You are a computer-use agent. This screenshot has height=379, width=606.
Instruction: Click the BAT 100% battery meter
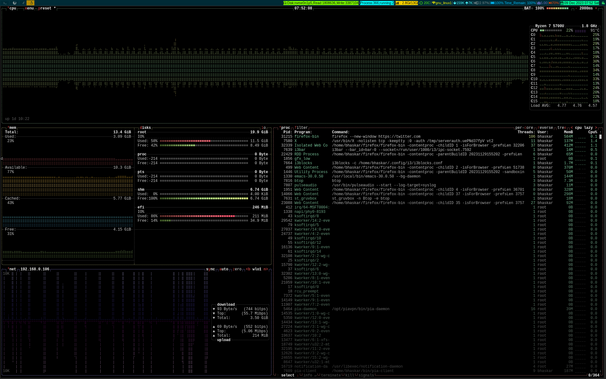click(x=546, y=8)
